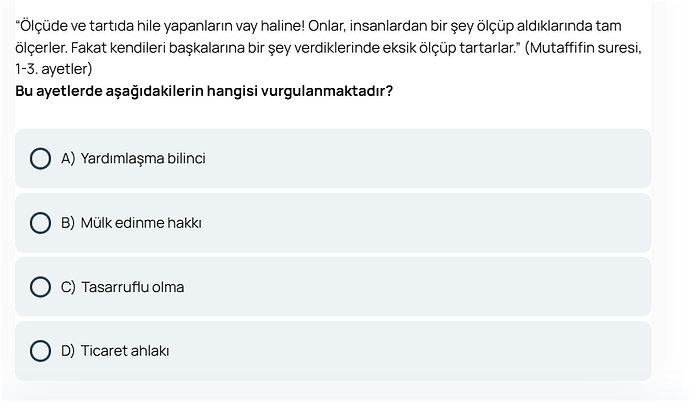Viewport: 690px width, 402px height.
Task: Click empty area of the Mülk edinme hakkı card
Action: (x=450, y=223)
